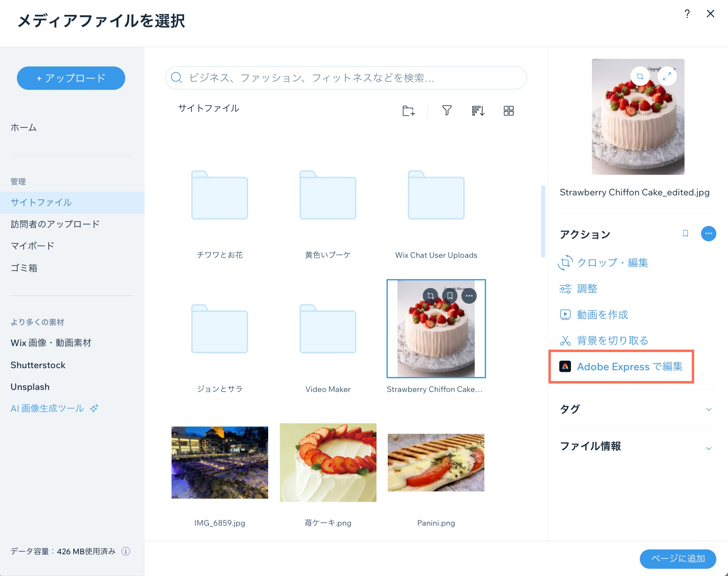
Task: Create a new folder with folder-plus icon
Action: pyautogui.click(x=409, y=110)
